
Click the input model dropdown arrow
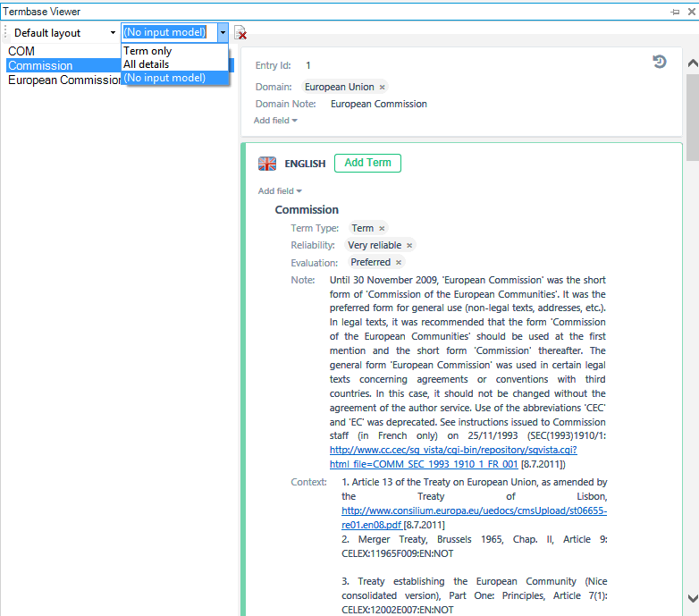[223, 32]
